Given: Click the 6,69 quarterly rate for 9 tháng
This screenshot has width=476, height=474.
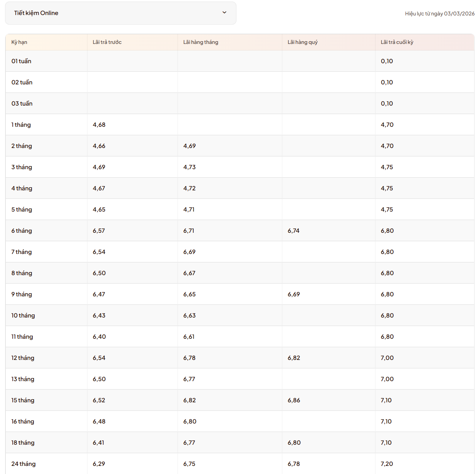Looking at the screenshot, I should (x=293, y=294).
